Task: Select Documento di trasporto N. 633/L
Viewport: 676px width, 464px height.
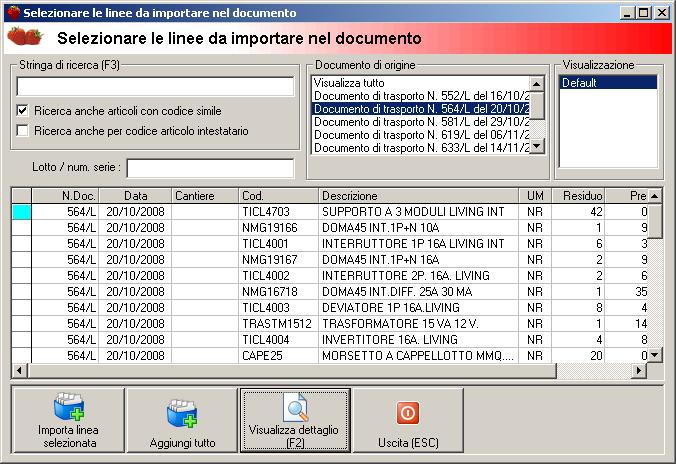Action: coord(421,147)
